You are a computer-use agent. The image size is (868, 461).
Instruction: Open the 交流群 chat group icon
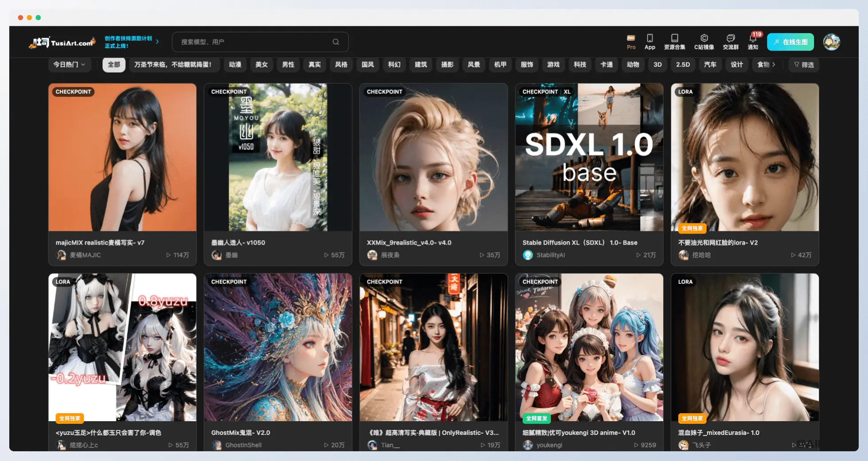click(x=730, y=42)
